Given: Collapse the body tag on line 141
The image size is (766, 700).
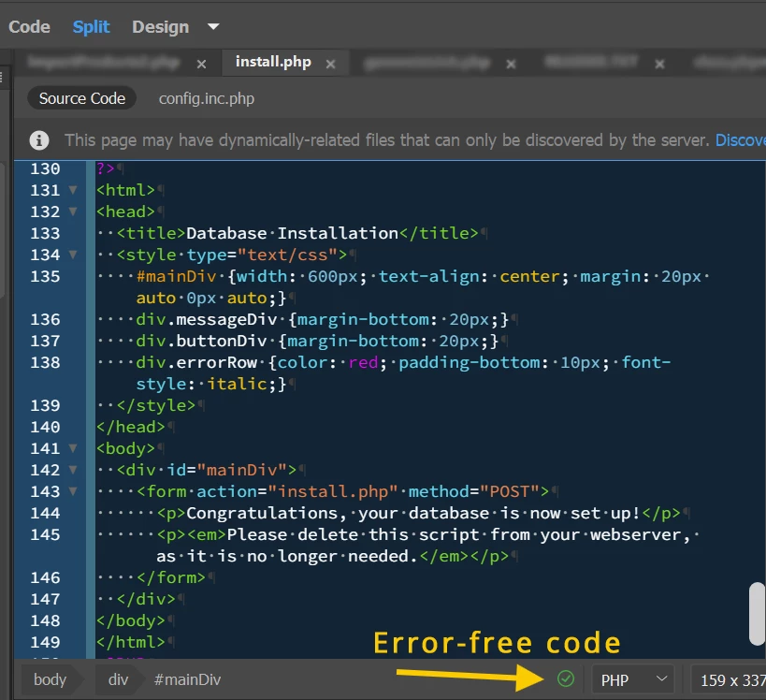Looking at the screenshot, I should [73, 447].
